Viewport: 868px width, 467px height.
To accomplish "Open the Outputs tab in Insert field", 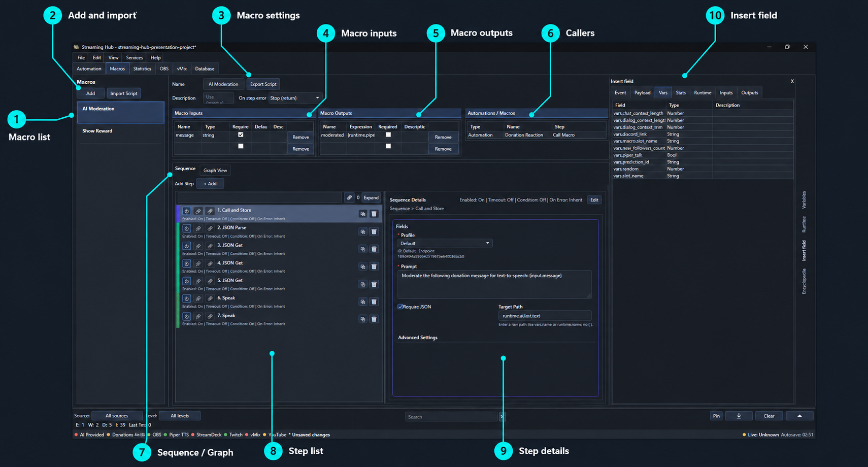I will [749, 92].
